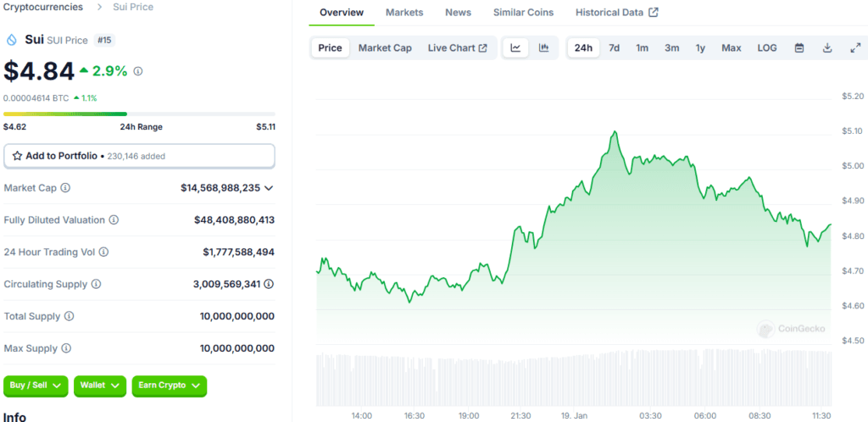Expand the Market Cap value chevron
868x422 pixels.
(269, 188)
